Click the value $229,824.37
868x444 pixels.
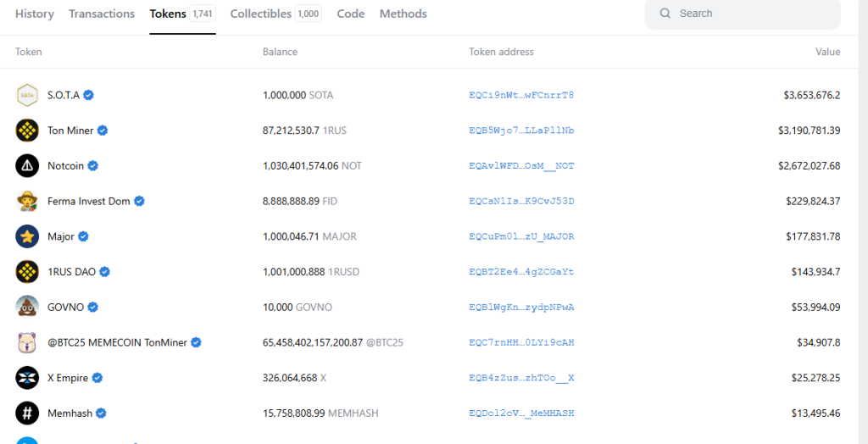click(813, 201)
